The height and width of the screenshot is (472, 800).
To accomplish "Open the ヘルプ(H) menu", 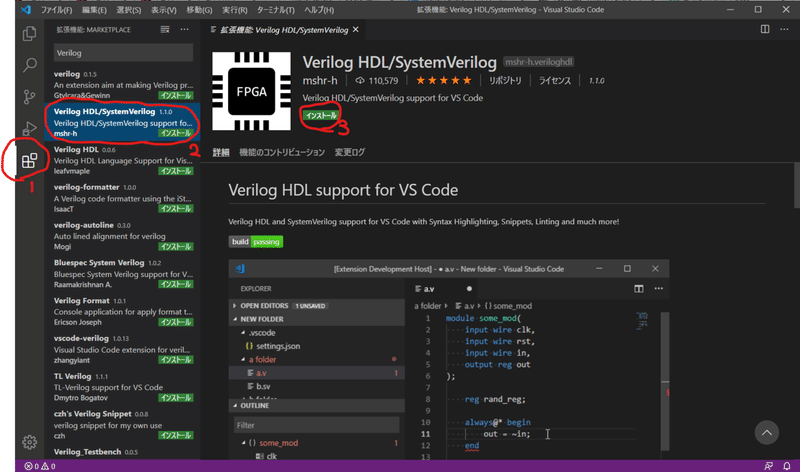I will [x=319, y=10].
